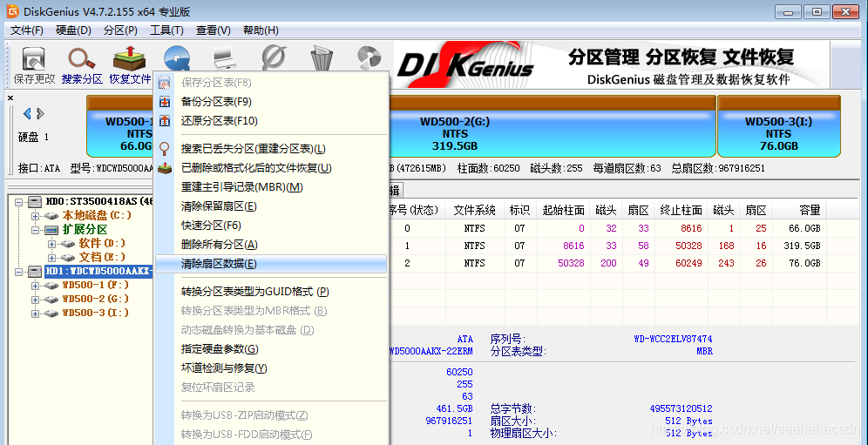Select the WD500-1 66.0G partition bar block

[119, 127]
